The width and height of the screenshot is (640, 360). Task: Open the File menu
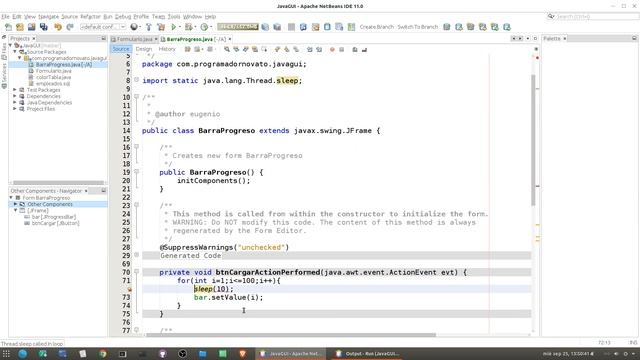click(5, 17)
